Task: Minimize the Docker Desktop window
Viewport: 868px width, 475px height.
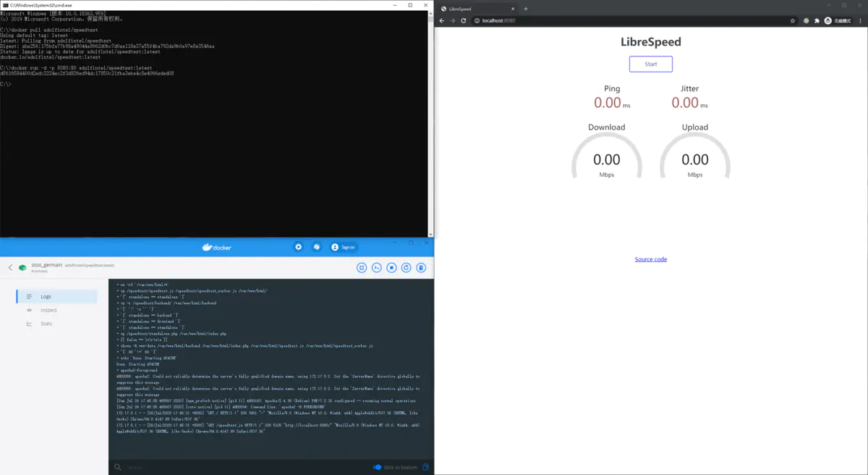Action: click(396, 243)
